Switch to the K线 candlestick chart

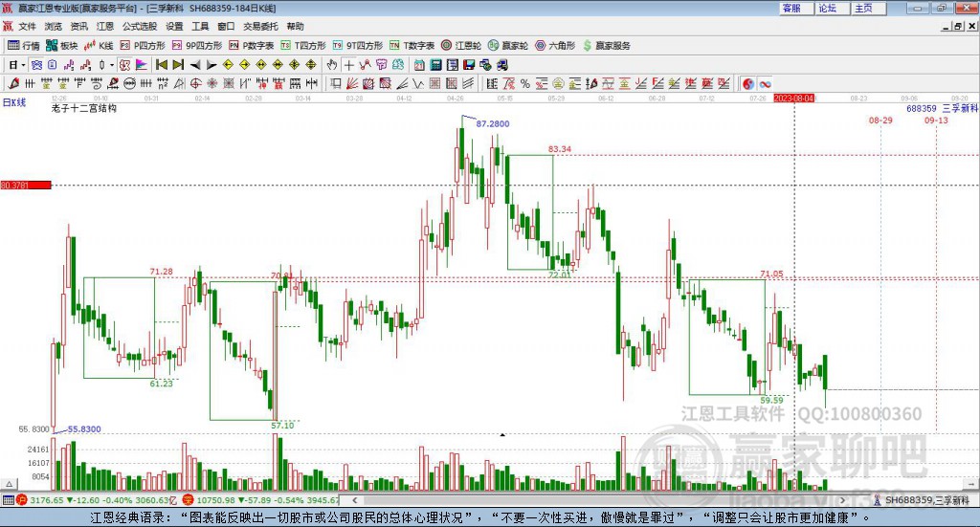[x=99, y=46]
